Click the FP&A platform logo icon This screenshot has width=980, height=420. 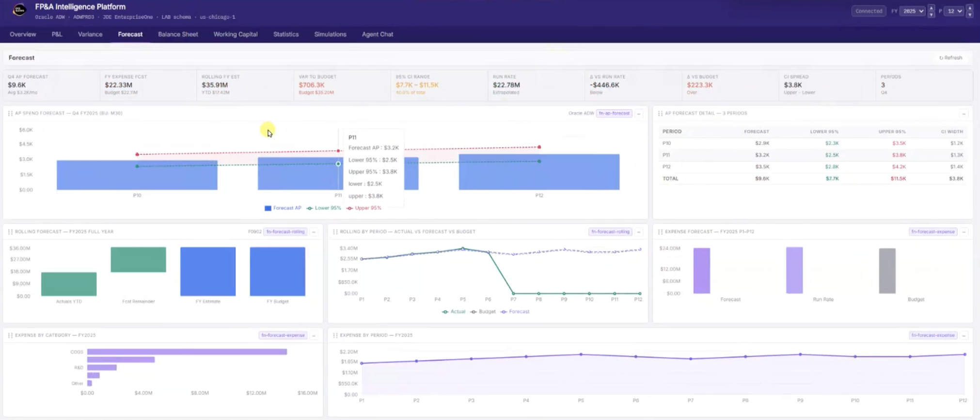(x=19, y=10)
